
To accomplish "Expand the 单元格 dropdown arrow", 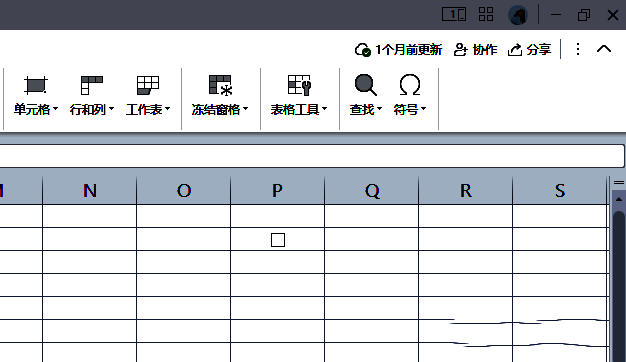I will pyautogui.click(x=55, y=109).
